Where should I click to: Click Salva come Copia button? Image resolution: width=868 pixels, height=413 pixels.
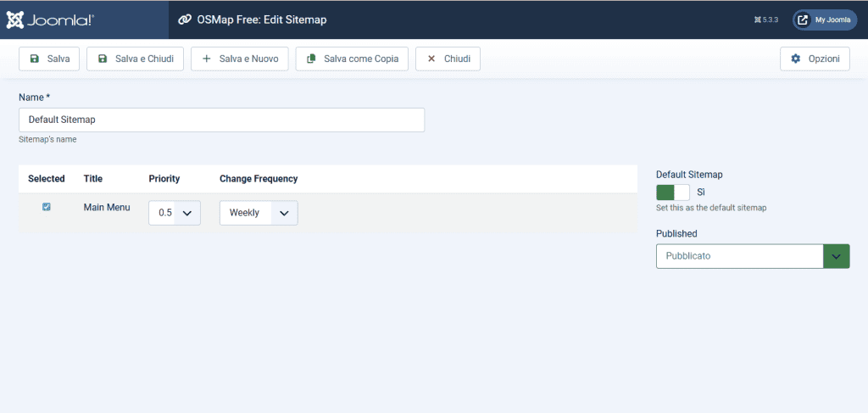point(352,59)
